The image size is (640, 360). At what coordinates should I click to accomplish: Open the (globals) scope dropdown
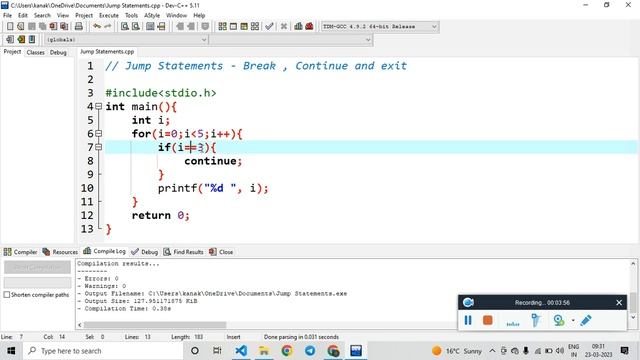click(126, 40)
